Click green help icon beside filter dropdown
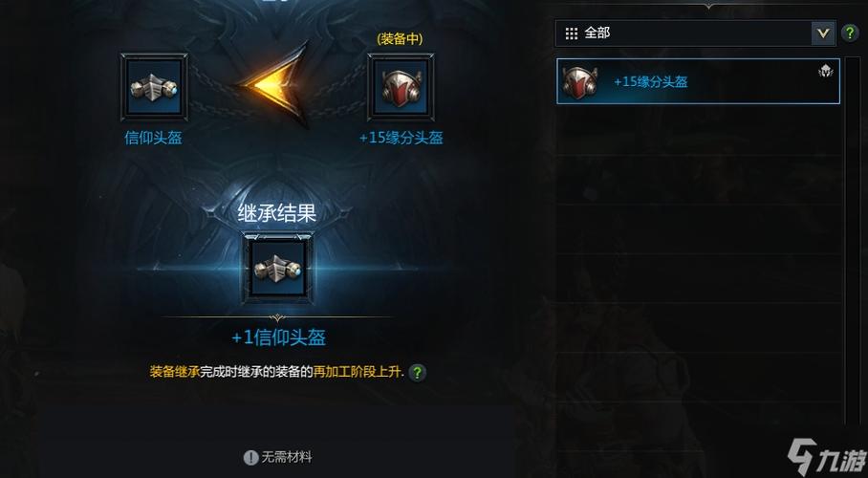Image resolution: width=868 pixels, height=478 pixels. click(850, 33)
